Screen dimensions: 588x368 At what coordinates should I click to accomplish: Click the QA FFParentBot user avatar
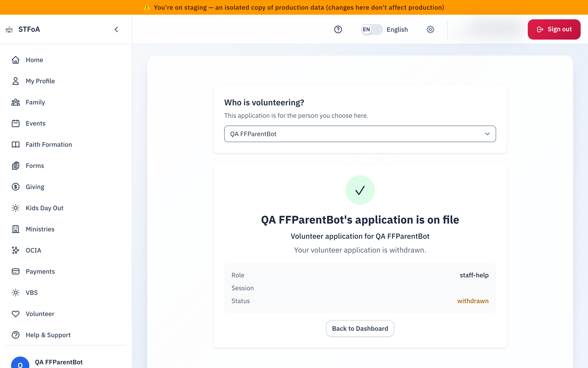pos(20,363)
